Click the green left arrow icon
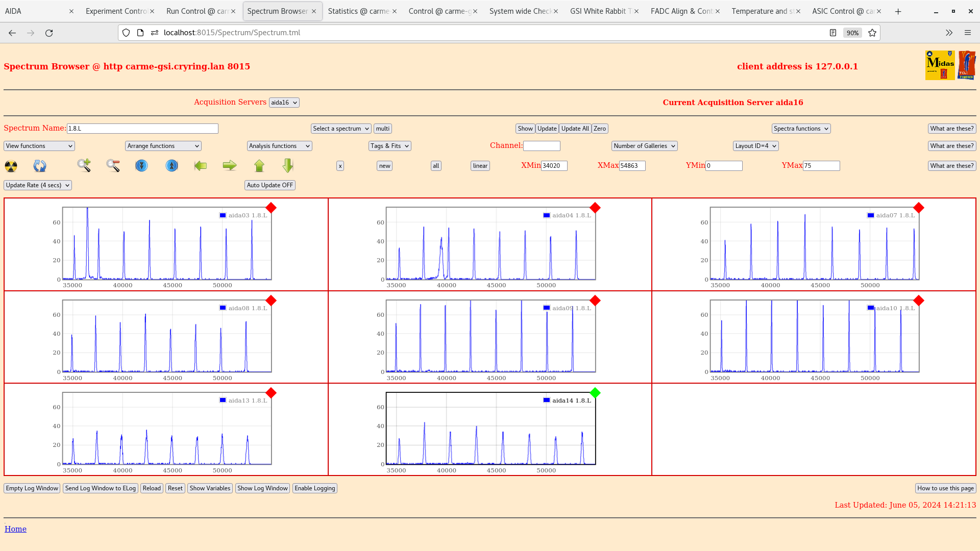This screenshot has width=980, height=551. (x=201, y=166)
